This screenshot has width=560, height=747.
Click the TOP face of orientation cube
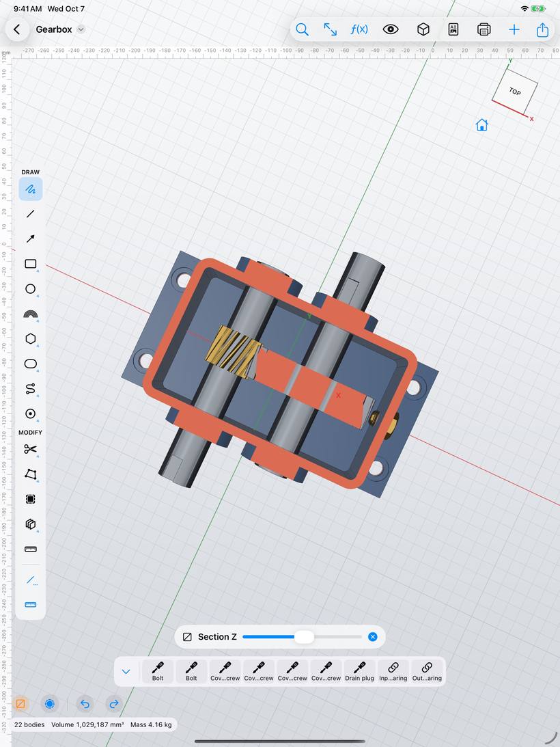515,91
